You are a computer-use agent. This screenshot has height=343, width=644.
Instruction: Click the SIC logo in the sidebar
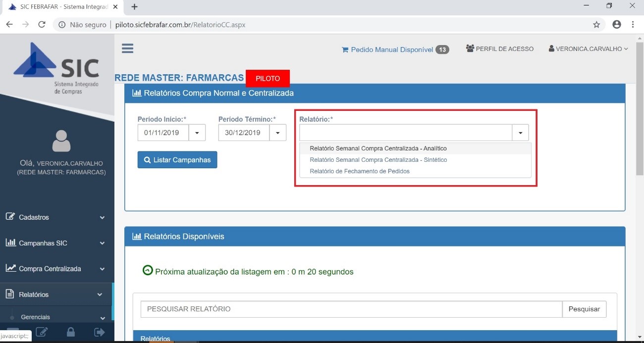tap(57, 67)
